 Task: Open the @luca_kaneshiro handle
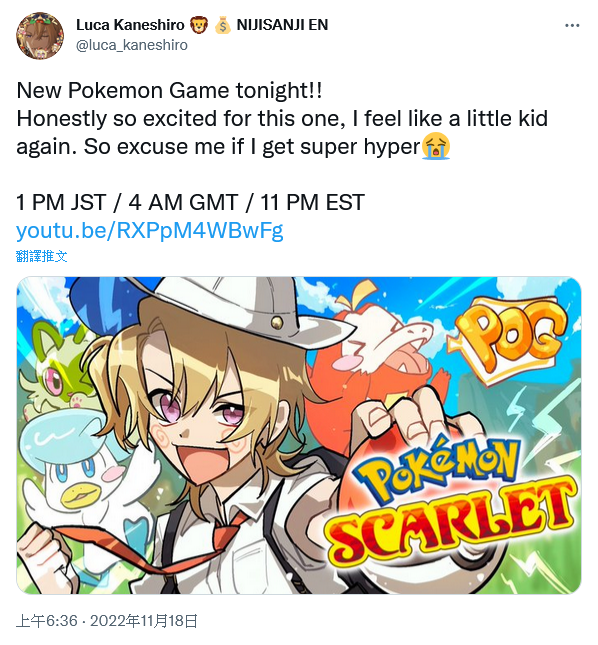point(132,45)
